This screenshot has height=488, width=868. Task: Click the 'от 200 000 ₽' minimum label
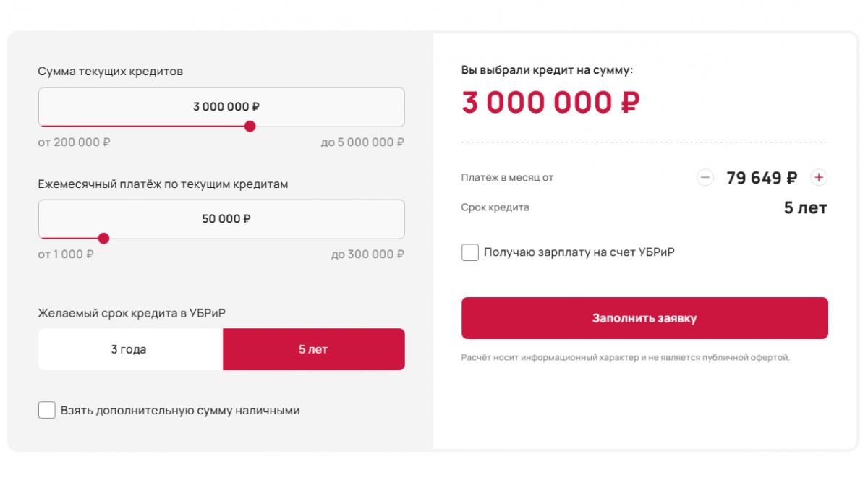(x=75, y=142)
